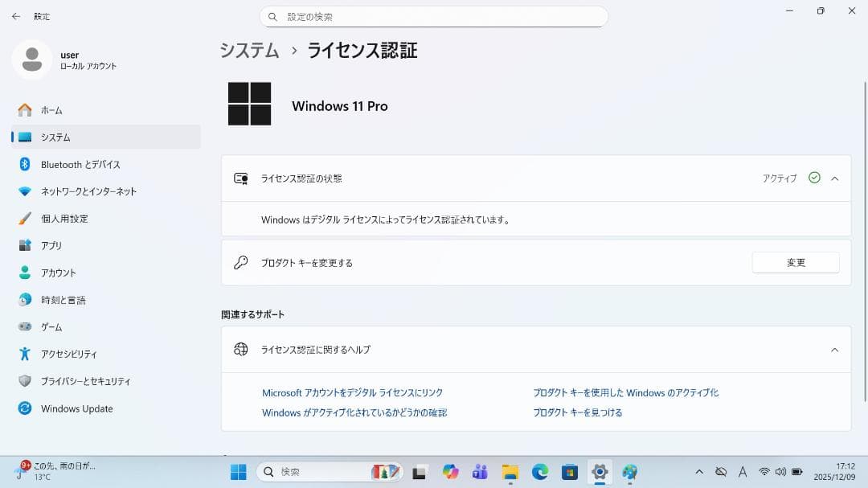The image size is (868, 488).
Task: Collapse the ライセンス認証に関するヘルプ section
Action: [x=836, y=350]
